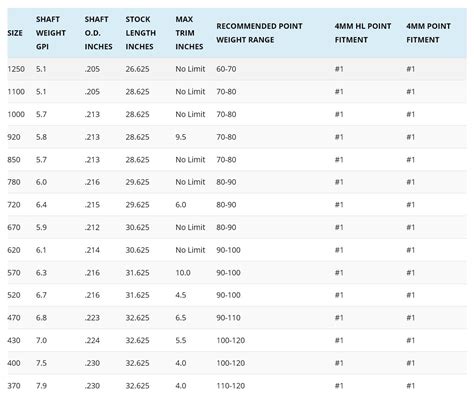Click the SHAFT O.D. INCHES header

[98, 33]
